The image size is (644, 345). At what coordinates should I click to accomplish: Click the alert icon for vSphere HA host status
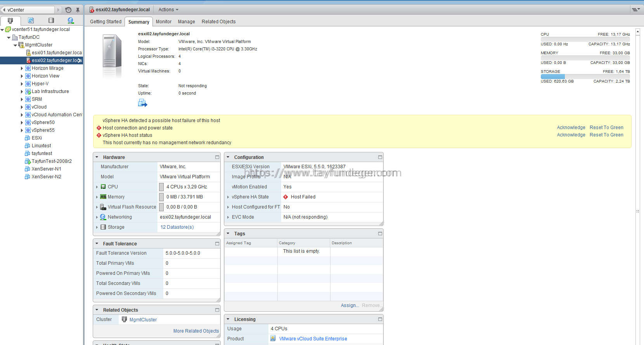point(99,135)
